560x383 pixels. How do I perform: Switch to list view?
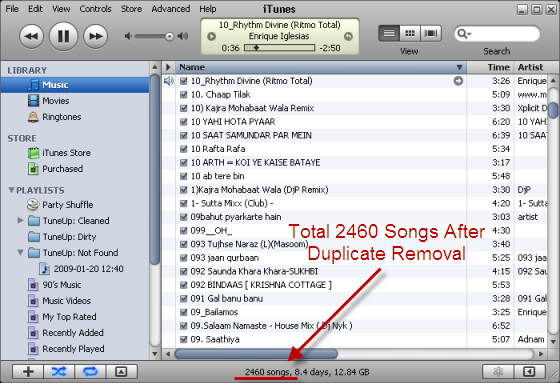click(x=389, y=34)
